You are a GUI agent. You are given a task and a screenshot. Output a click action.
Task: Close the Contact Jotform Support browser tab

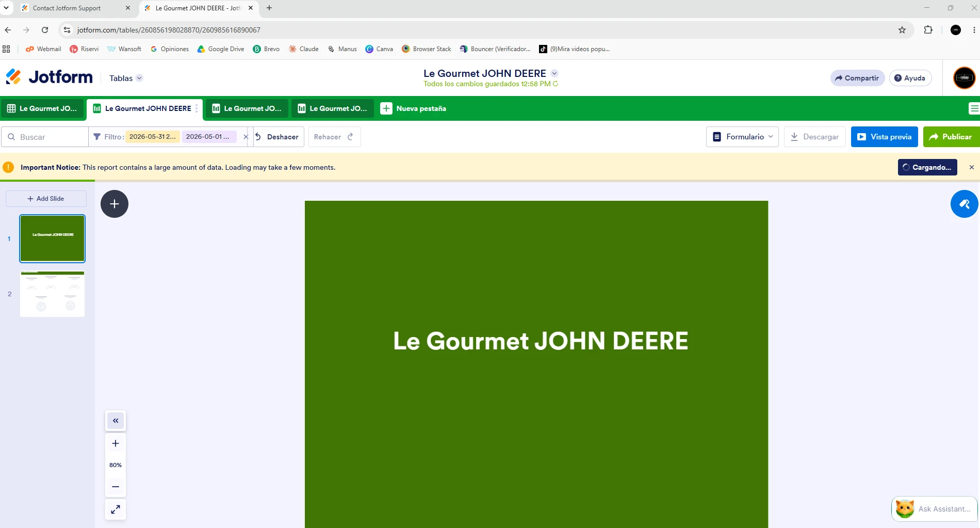(128, 8)
